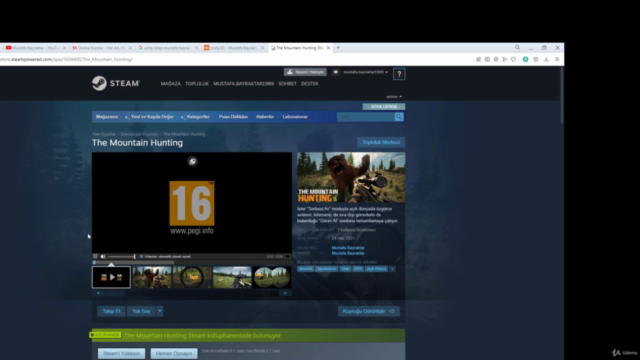Click the heart bookmark icon in the address bar
Screen dimensions: 640x360
click(x=513, y=60)
